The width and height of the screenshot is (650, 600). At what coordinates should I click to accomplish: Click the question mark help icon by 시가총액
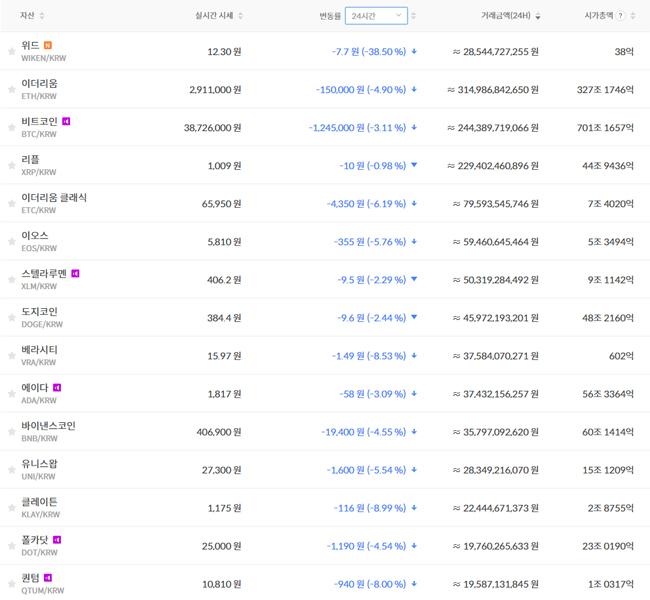[x=620, y=16]
